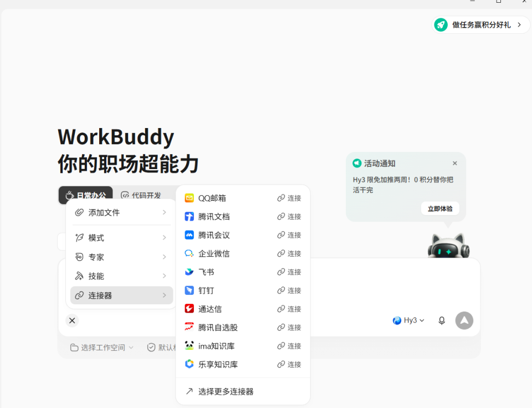Screen dimensions: 532x408
Task: Choose the 技能 menu entry
Action: 121,276
